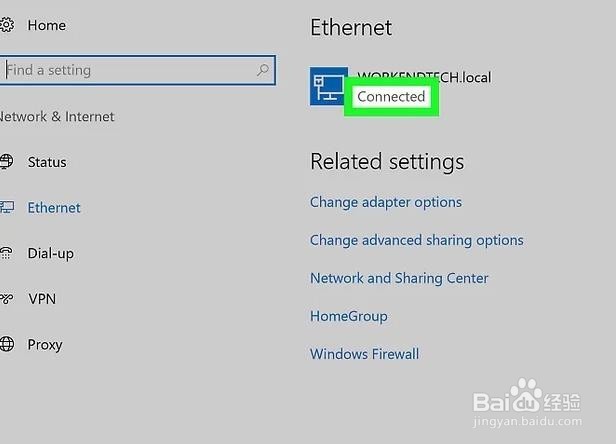Open the HomeGroup link

[348, 316]
